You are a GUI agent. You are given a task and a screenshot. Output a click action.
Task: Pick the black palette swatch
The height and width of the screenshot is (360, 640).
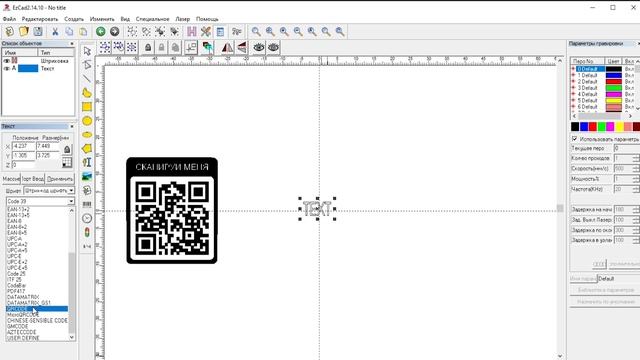[575, 127]
